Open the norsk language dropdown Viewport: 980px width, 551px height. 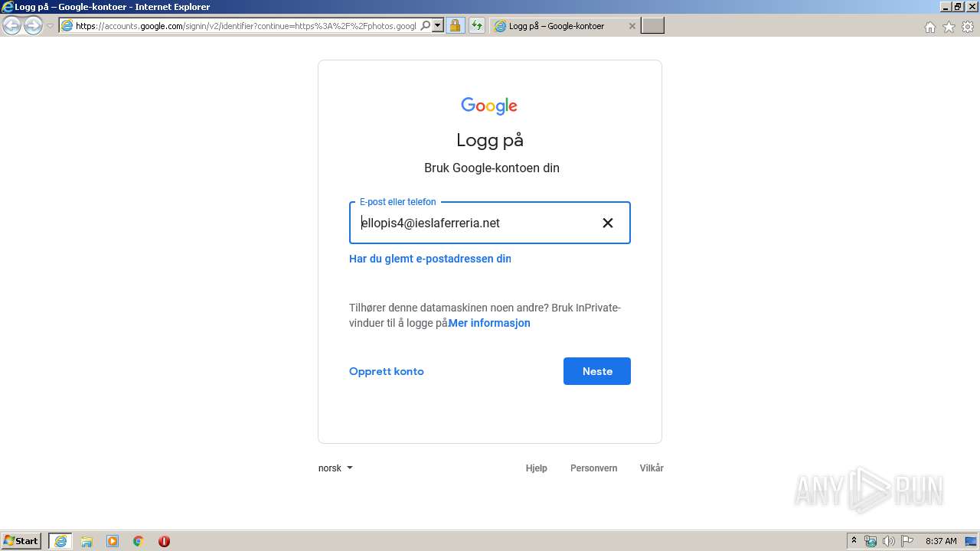335,468
